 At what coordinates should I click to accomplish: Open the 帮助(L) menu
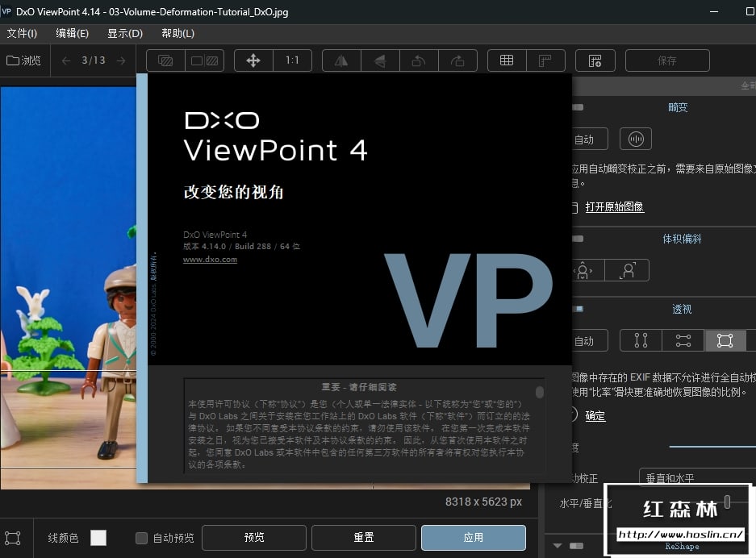(178, 33)
